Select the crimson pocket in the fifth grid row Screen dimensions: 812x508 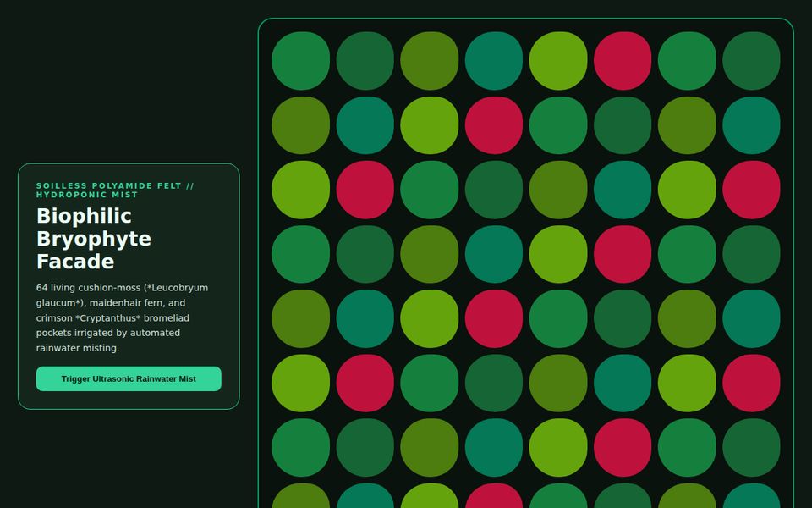[x=494, y=319]
